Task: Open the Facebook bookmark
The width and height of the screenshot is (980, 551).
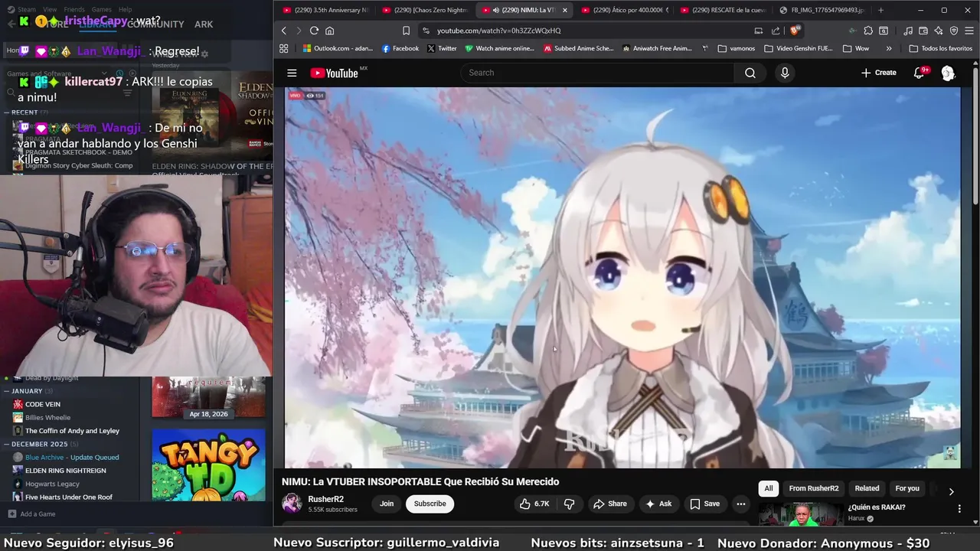Action: 400,48
